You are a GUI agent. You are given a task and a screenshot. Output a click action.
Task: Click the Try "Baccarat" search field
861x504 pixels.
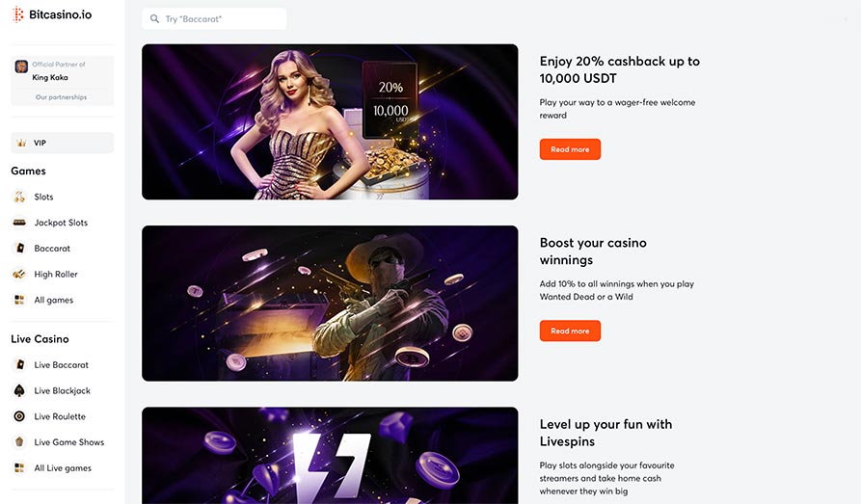(214, 18)
